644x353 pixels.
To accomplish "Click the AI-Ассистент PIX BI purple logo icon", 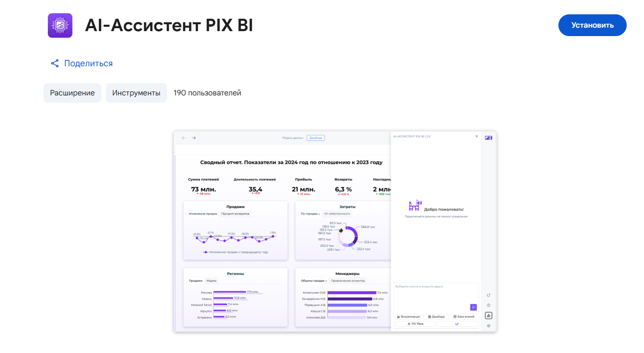I will click(x=60, y=25).
